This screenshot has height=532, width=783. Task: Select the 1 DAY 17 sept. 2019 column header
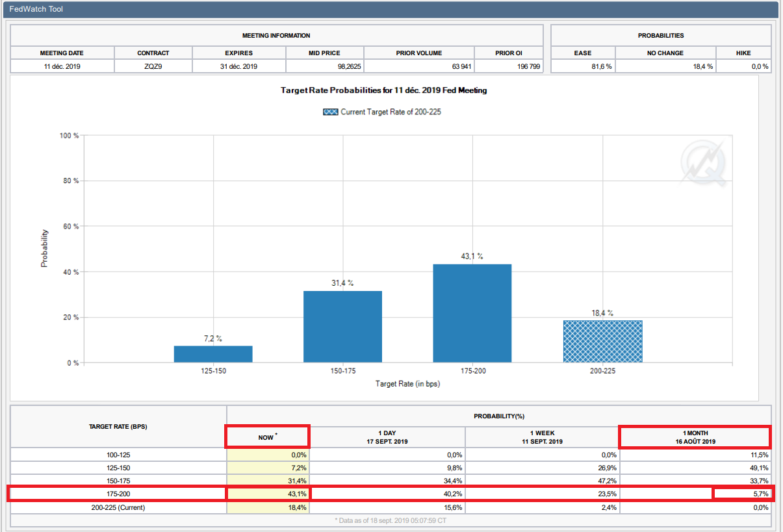tap(387, 437)
